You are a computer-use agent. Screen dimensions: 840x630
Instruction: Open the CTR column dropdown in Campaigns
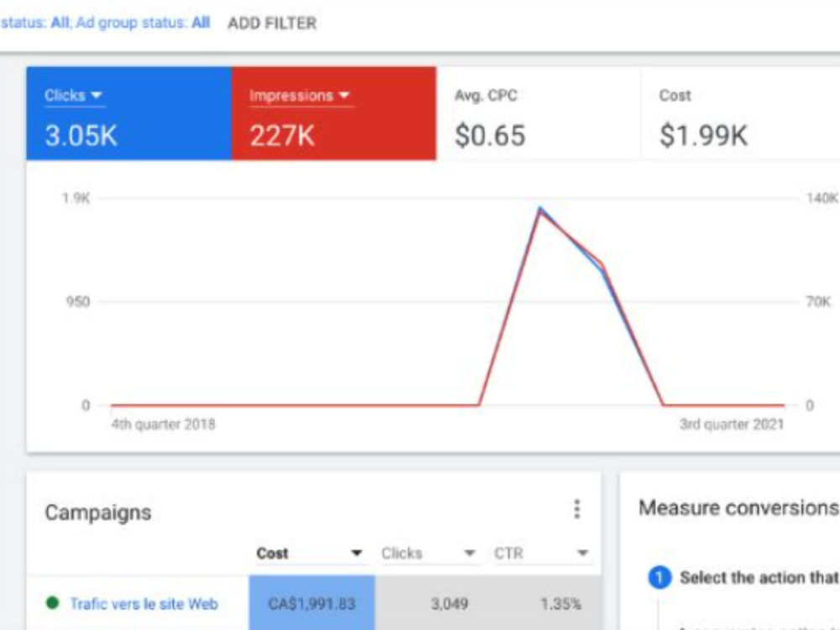coord(542,554)
